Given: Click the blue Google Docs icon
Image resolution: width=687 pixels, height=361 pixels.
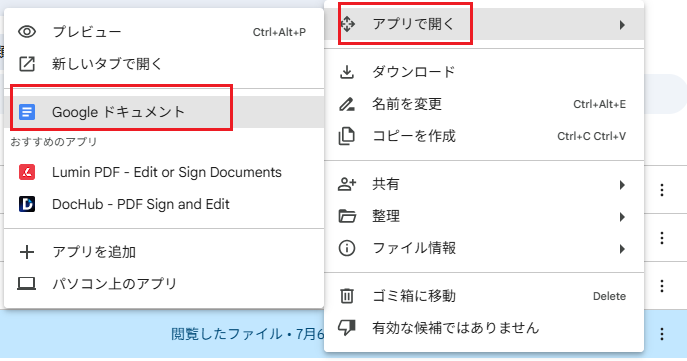Looking at the screenshot, I should click(x=27, y=112).
